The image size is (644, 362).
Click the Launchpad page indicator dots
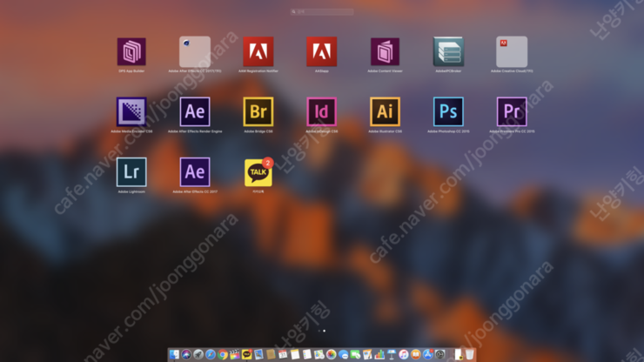tap(322, 331)
